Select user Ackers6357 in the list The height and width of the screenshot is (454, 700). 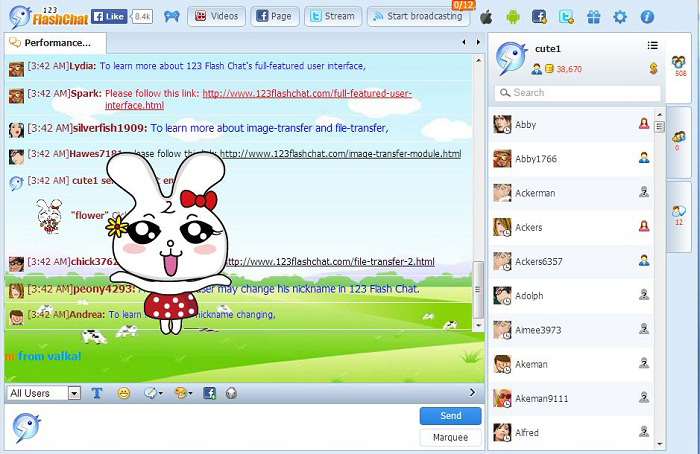pos(571,262)
